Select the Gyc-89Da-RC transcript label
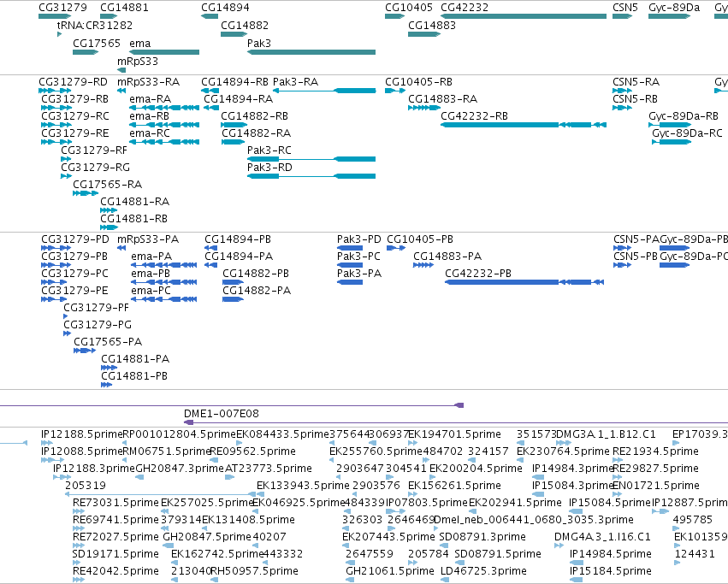Image resolution: width=728 pixels, height=584 pixels. [x=687, y=133]
